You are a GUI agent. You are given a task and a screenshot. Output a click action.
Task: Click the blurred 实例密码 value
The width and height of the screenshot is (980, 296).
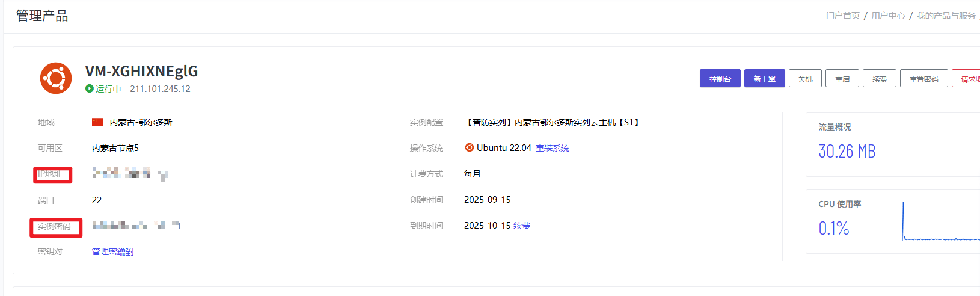click(x=135, y=226)
